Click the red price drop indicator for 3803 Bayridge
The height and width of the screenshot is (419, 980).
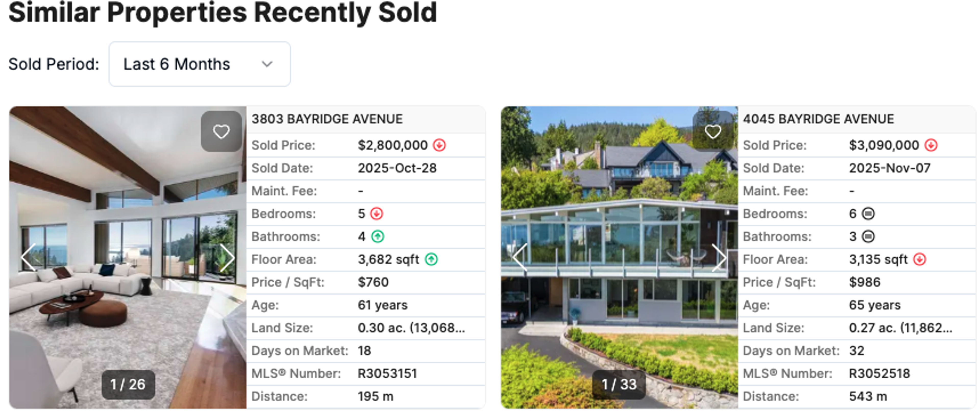pos(440,145)
